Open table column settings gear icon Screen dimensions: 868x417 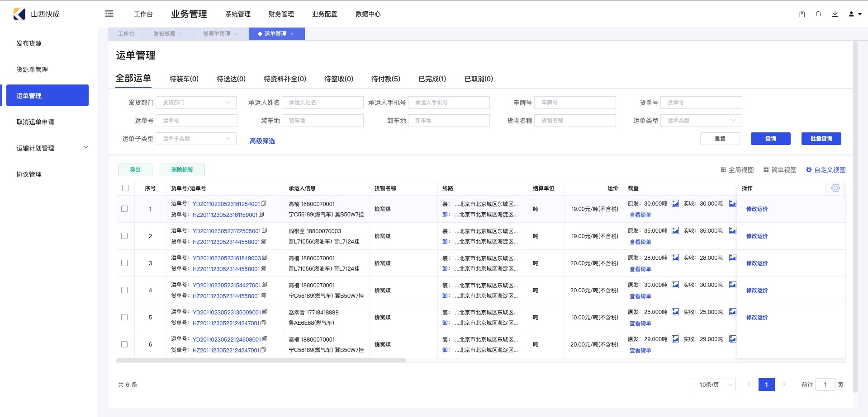pos(835,188)
